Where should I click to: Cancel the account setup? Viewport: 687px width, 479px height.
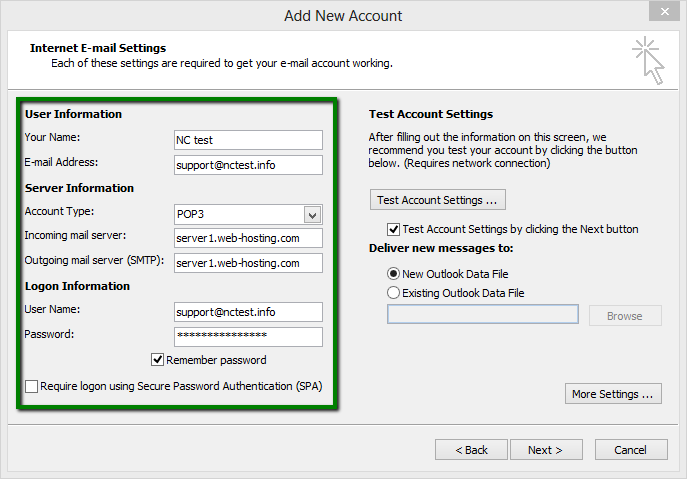630,450
